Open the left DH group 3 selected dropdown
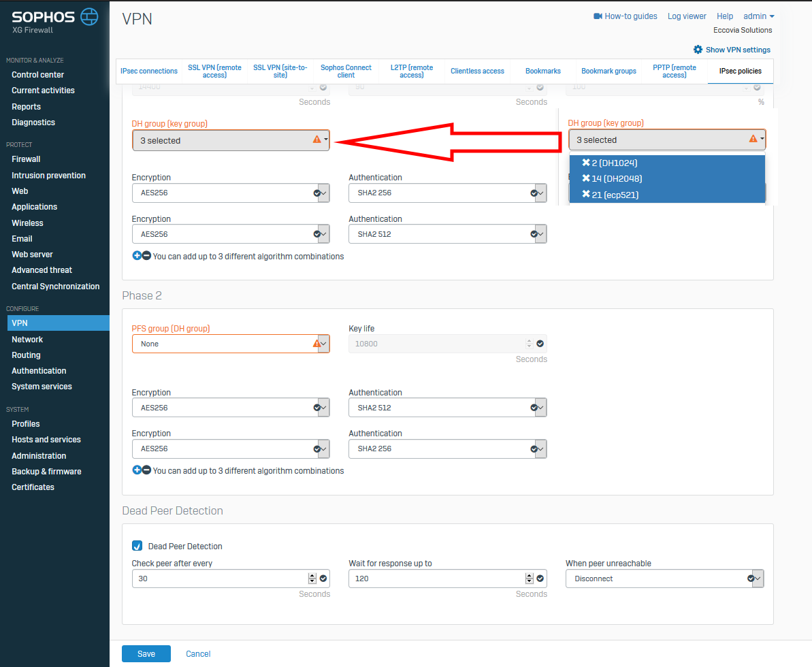 [230, 140]
